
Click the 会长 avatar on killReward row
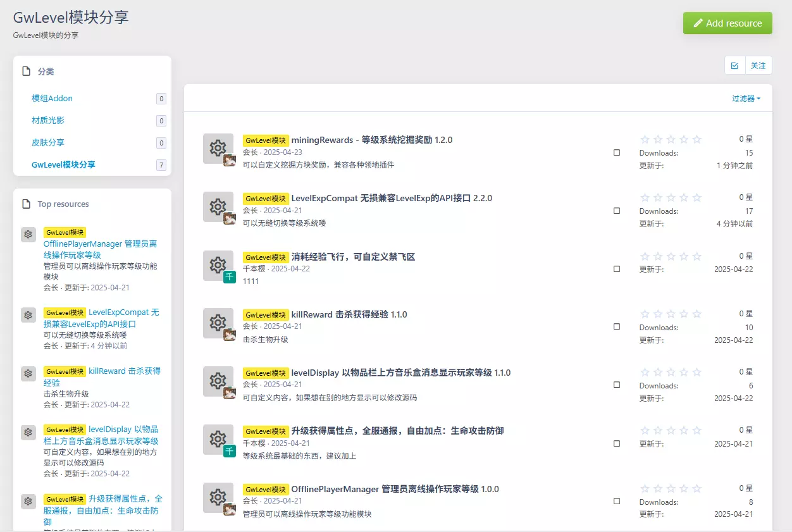230,335
